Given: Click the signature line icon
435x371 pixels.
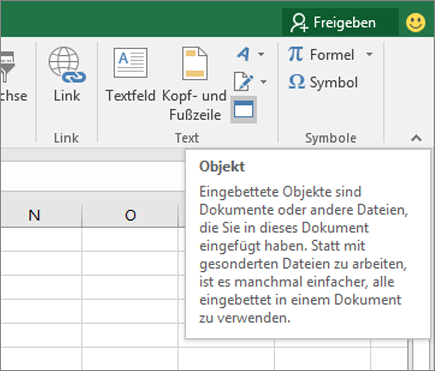Looking at the screenshot, I should point(243,81).
